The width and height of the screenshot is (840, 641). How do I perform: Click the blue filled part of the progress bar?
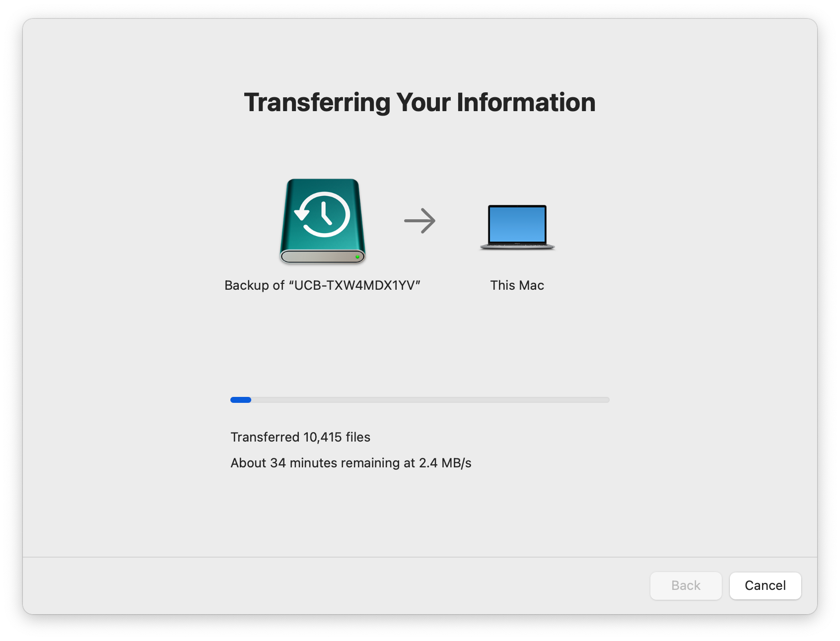pyautogui.click(x=241, y=400)
